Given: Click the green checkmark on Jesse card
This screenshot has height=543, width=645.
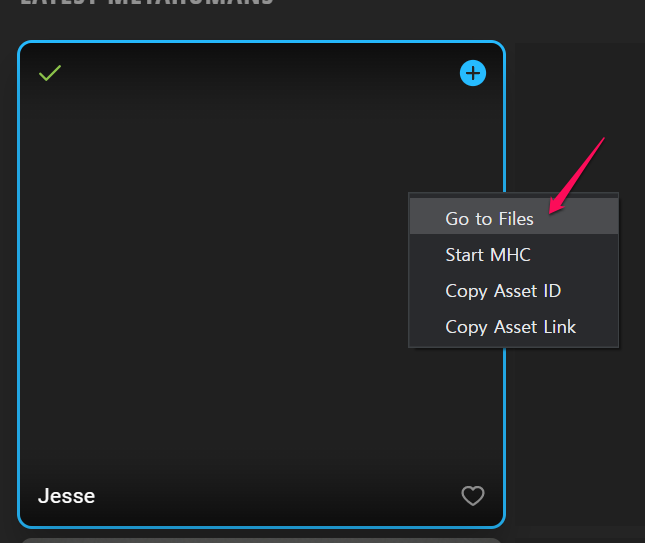Looking at the screenshot, I should (x=50, y=73).
